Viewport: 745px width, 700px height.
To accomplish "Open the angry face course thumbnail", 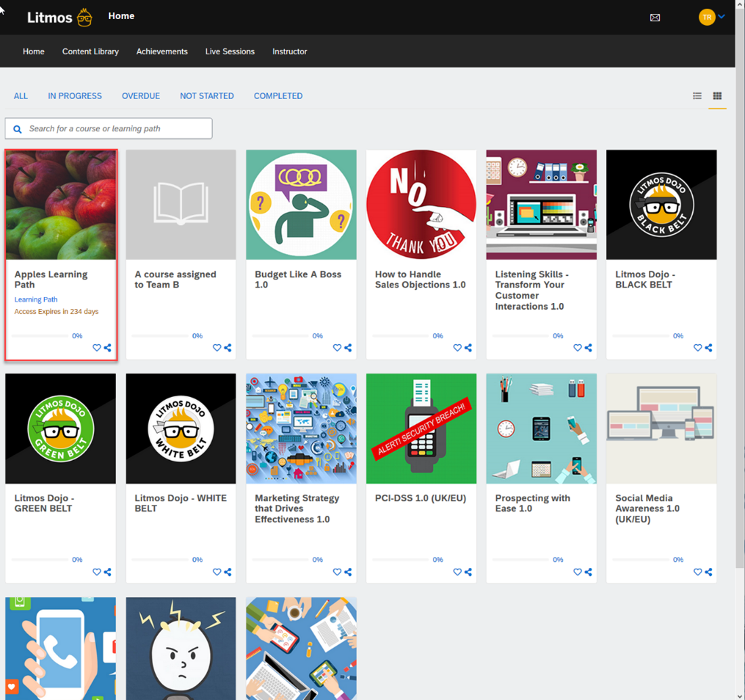I will [x=181, y=648].
